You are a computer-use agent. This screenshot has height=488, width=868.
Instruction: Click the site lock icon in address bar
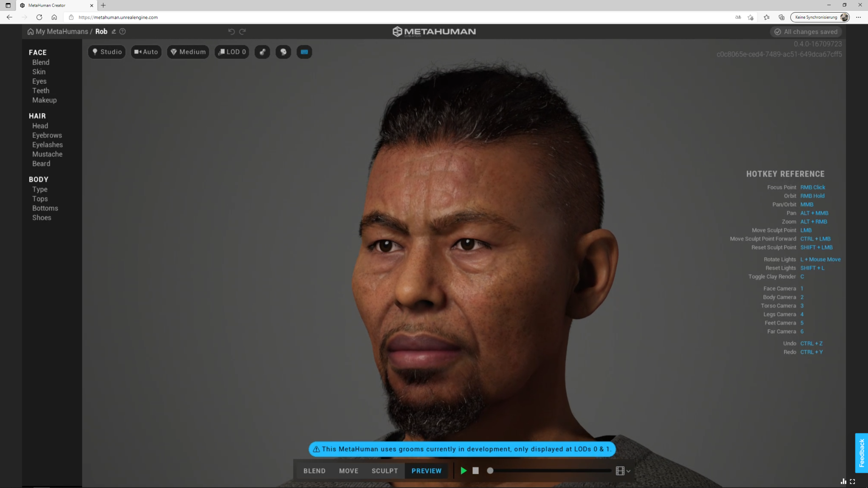(x=71, y=17)
